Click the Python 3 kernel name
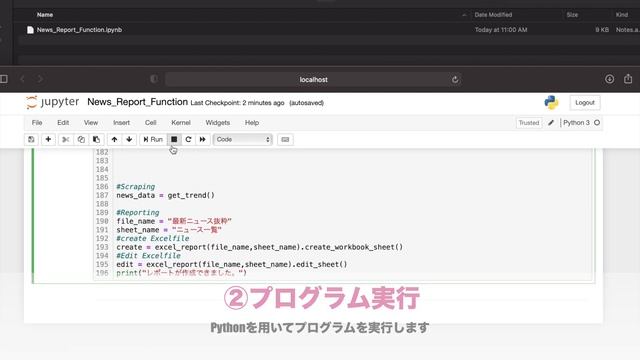Screen dimensions: 640x360 pyautogui.click(x=576, y=123)
